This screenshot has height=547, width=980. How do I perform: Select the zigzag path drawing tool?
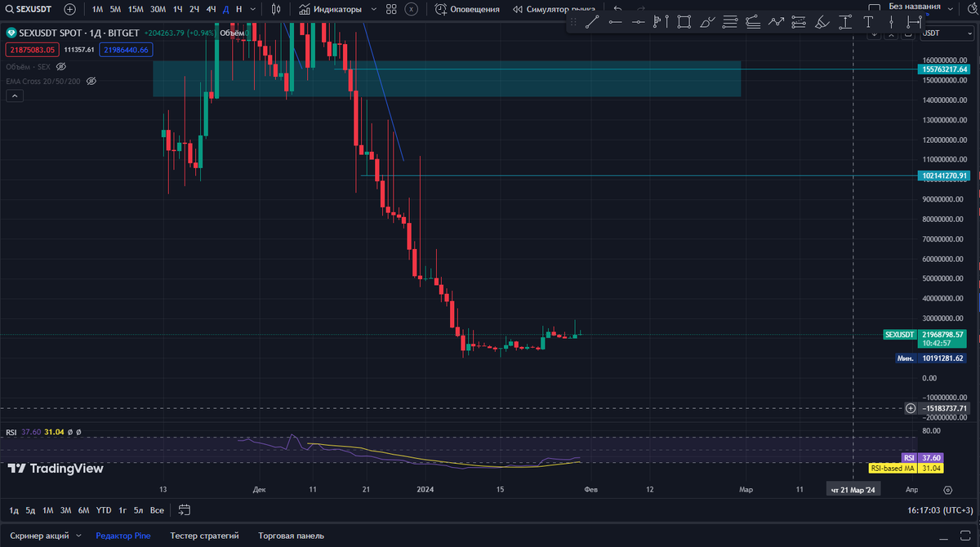point(776,22)
